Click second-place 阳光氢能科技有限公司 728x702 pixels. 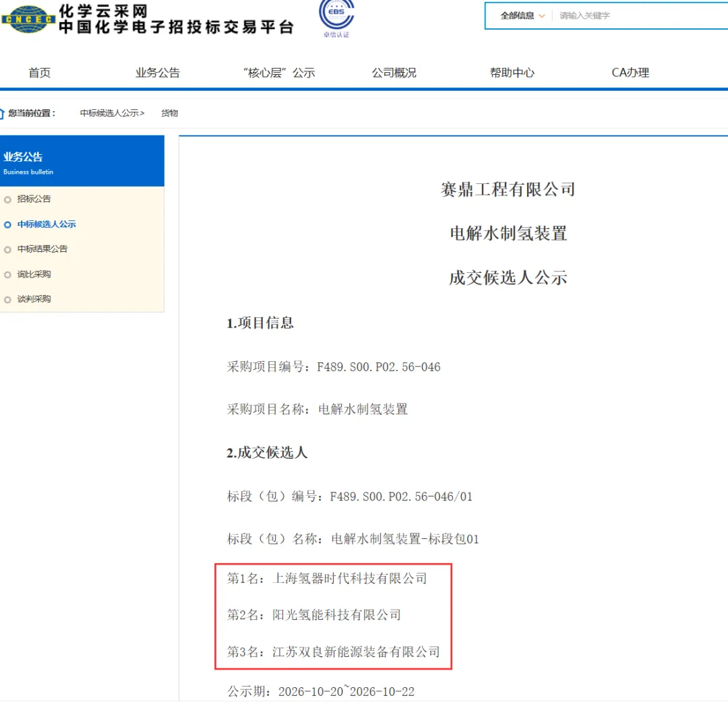coord(314,615)
